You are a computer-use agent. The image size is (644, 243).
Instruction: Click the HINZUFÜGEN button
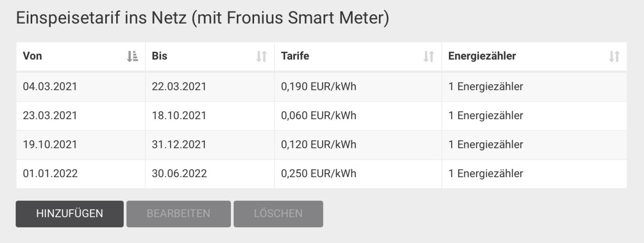click(x=69, y=214)
